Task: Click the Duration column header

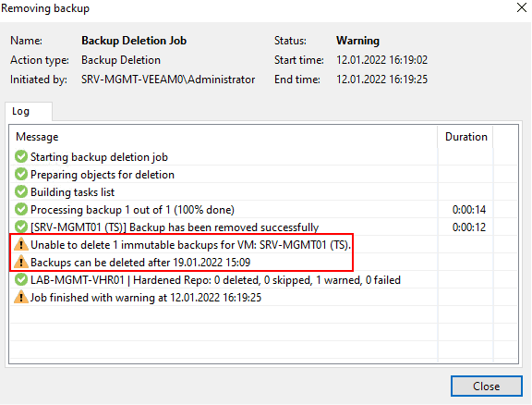Action: coord(465,137)
